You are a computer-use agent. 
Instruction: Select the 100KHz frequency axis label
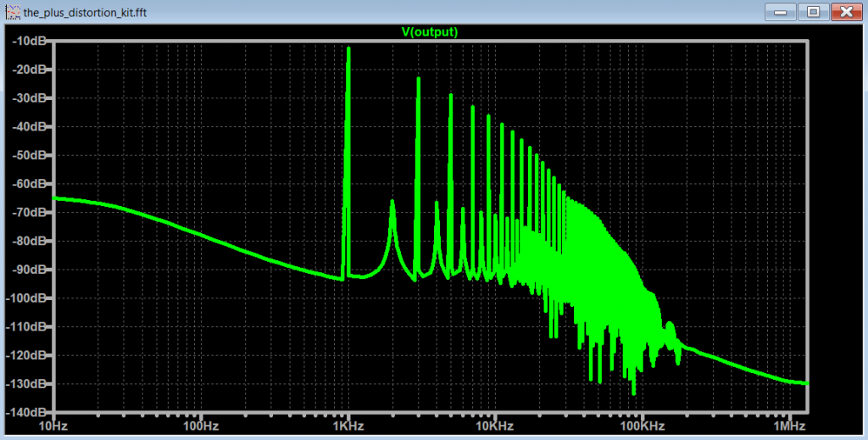click(642, 426)
